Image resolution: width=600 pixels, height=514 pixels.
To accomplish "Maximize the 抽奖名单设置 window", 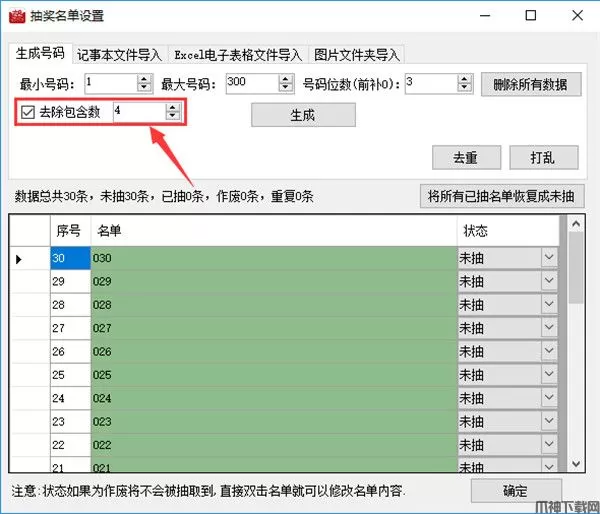I will click(x=531, y=16).
